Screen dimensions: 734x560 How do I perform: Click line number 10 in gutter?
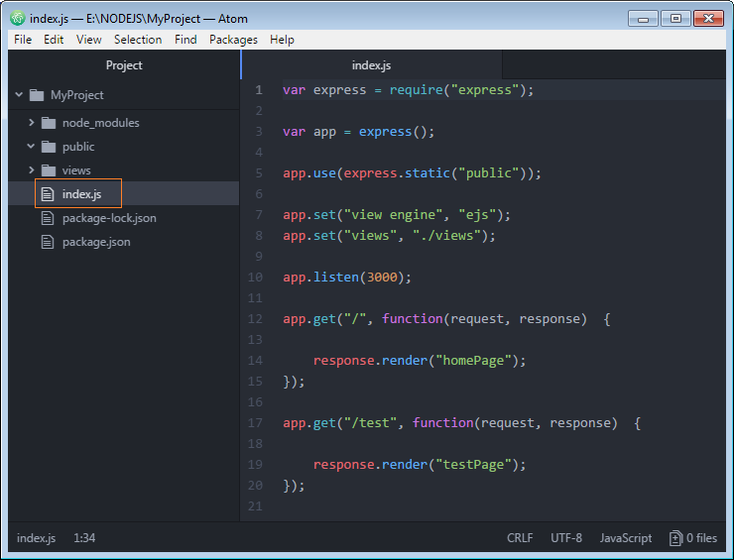pos(255,277)
